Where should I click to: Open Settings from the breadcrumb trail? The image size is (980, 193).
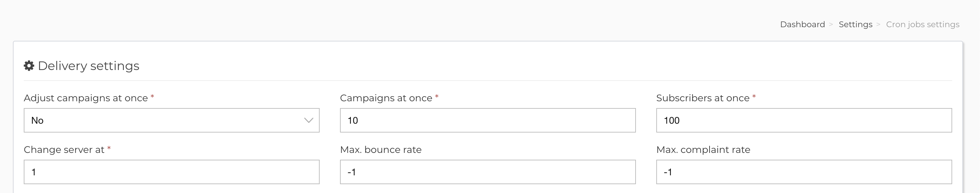coord(855,24)
